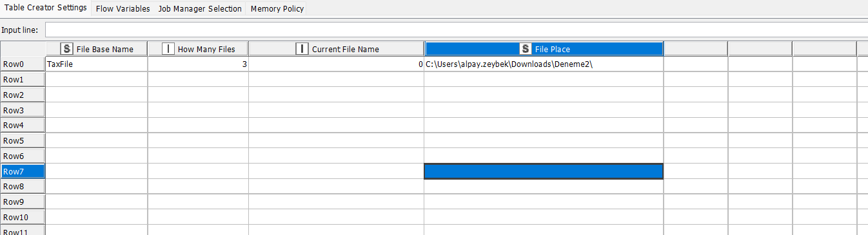868x235 pixels.
Task: Click the String type icon of File Base Name
Action: (66, 49)
